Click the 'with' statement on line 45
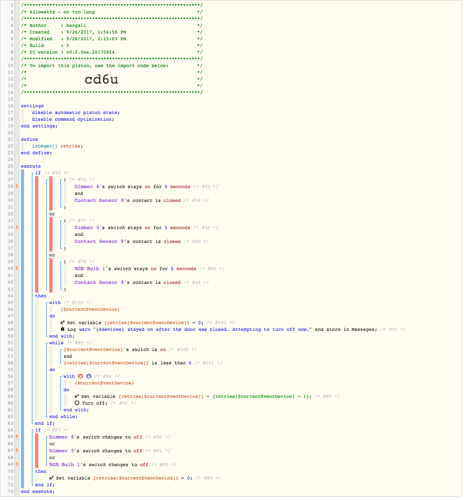Viewport: 464px width, 500px height. click(55, 303)
